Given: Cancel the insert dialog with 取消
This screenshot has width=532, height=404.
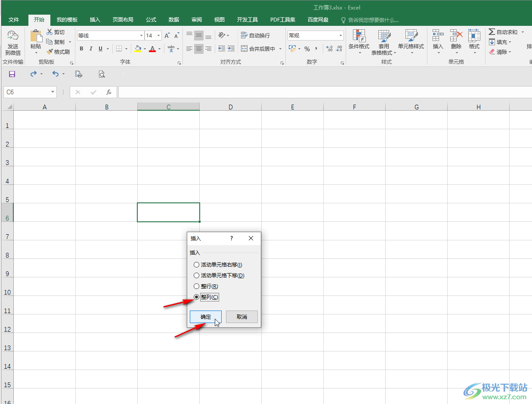Looking at the screenshot, I should (242, 317).
